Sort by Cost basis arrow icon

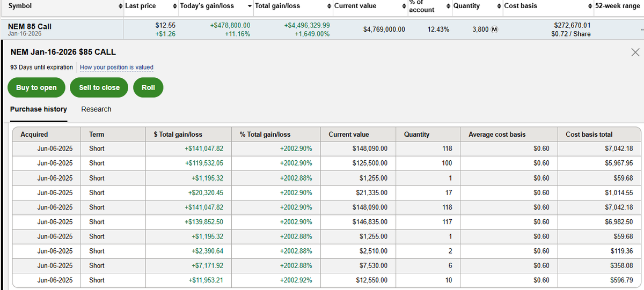[590, 6]
